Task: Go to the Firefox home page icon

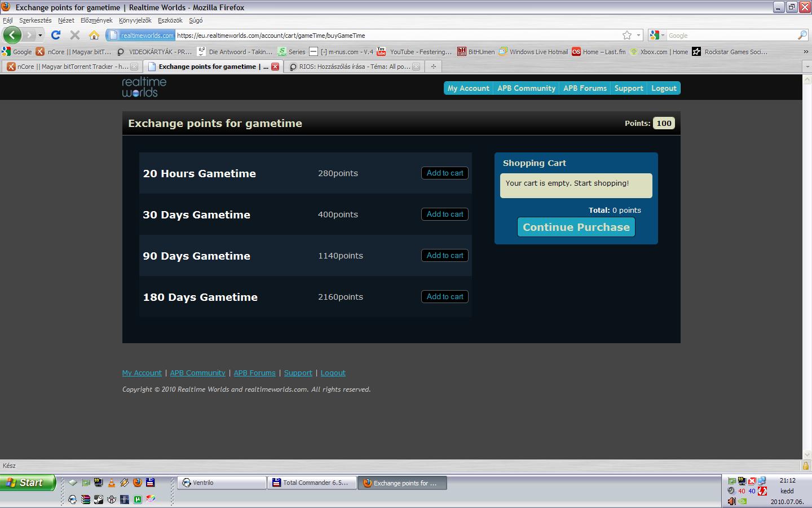Action: (94, 35)
